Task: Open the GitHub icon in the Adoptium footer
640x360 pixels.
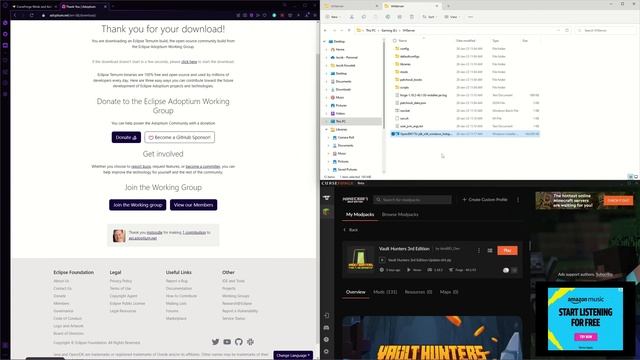Action: point(239,342)
